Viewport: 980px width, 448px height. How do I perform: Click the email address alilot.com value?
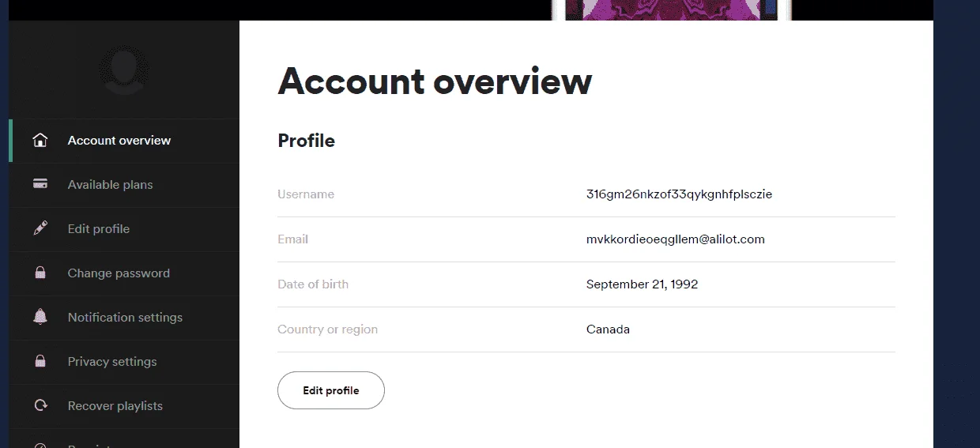676,239
